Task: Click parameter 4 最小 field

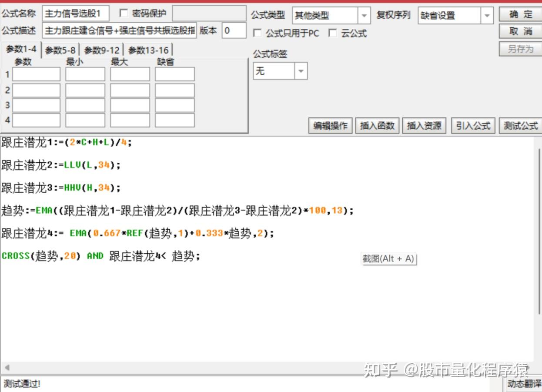Action: [85, 120]
